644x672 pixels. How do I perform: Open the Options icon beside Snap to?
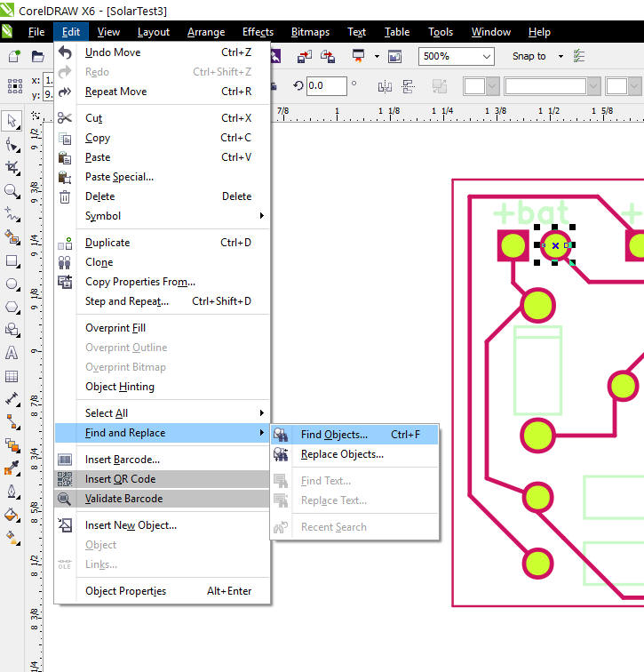tap(579, 56)
